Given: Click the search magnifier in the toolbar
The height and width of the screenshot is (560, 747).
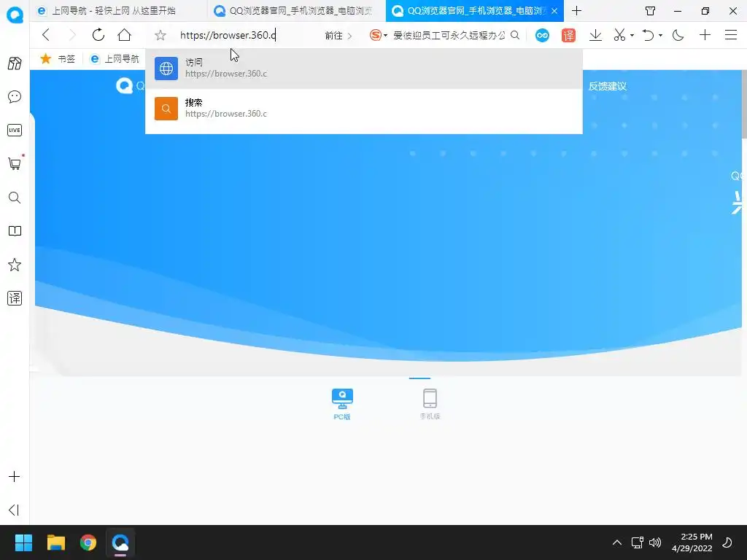Looking at the screenshot, I should [x=515, y=35].
